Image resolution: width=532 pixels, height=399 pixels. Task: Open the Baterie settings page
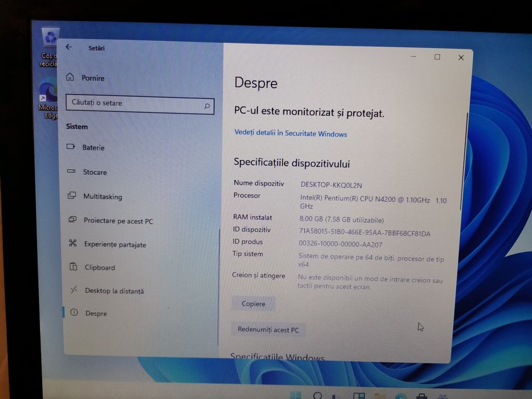(x=94, y=148)
